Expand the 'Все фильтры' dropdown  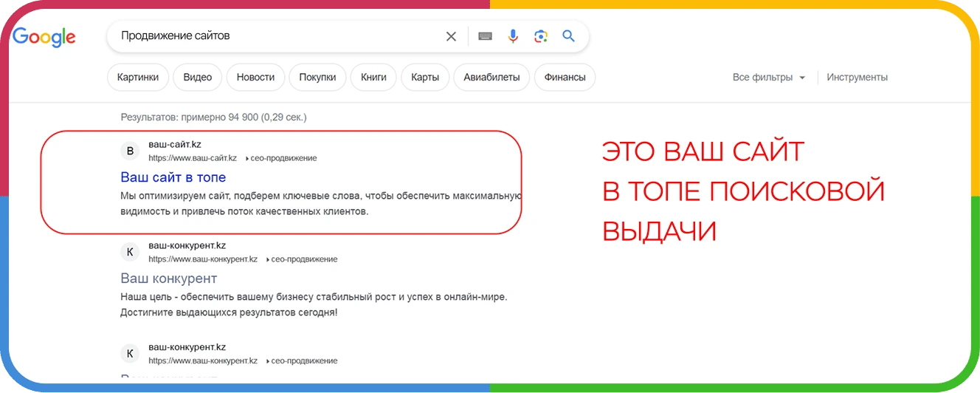(769, 77)
